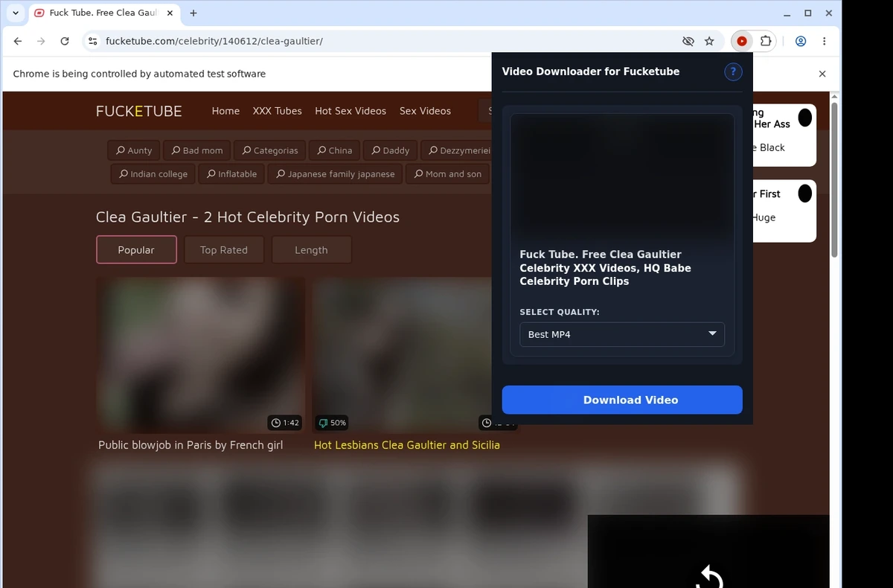
Task: Open the tab search dropdown arrow
Action: tap(16, 13)
